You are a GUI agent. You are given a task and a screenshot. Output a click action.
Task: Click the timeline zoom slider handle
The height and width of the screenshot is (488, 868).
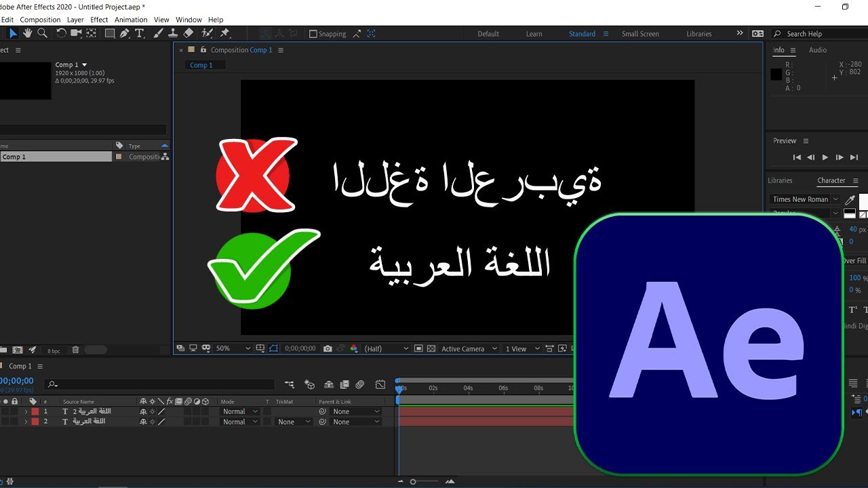click(413, 482)
